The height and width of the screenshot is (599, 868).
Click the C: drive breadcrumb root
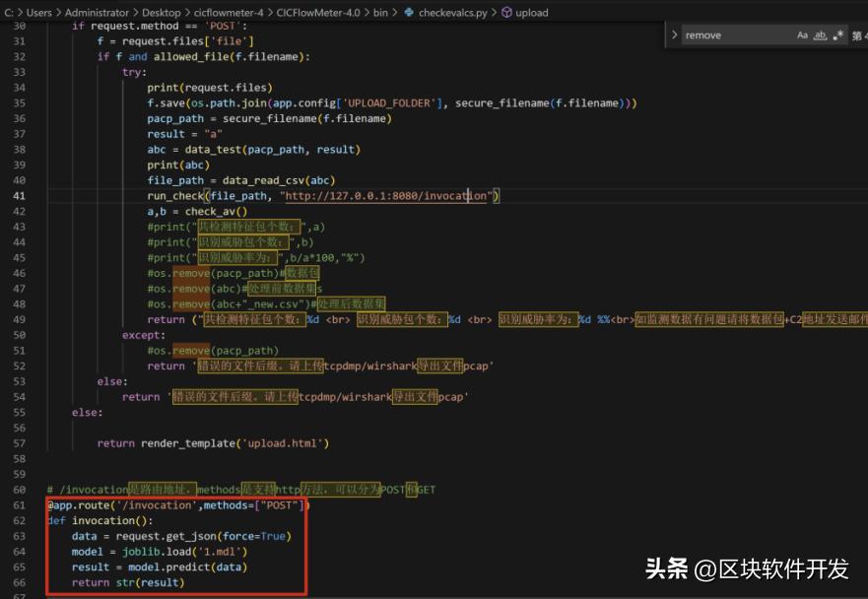10,13
